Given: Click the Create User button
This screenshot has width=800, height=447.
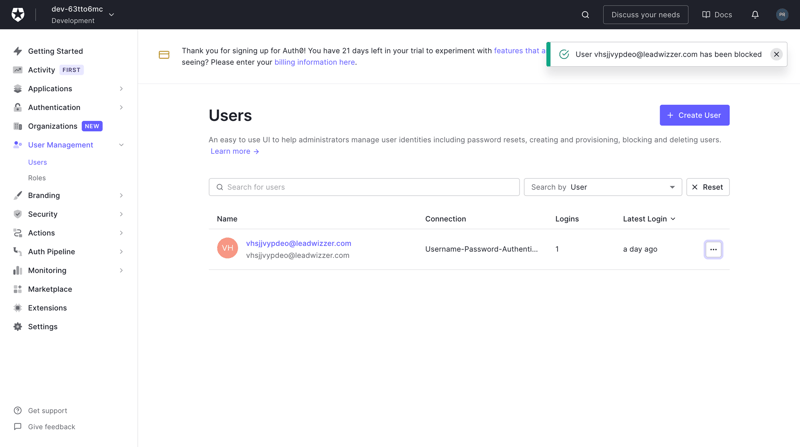Looking at the screenshot, I should (694, 115).
